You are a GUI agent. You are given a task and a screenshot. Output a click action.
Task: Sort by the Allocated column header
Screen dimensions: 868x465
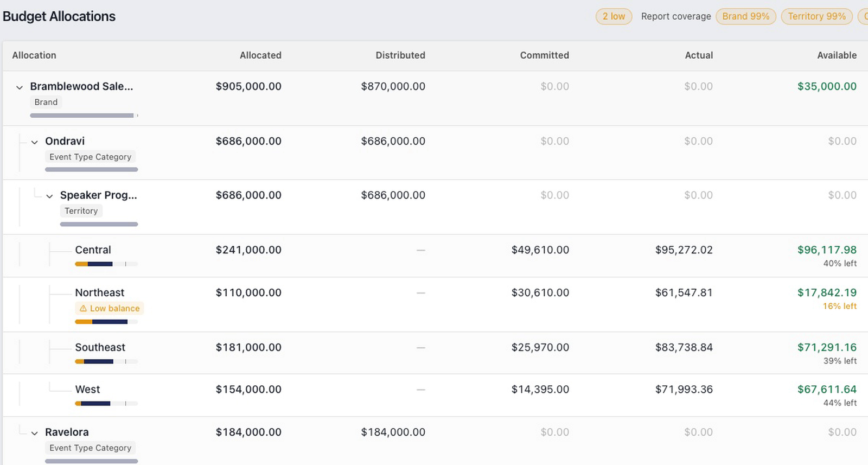click(260, 55)
